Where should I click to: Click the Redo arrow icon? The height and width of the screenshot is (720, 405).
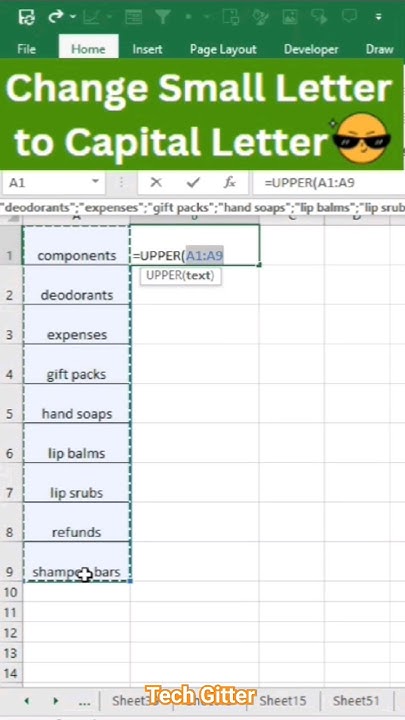point(56,17)
